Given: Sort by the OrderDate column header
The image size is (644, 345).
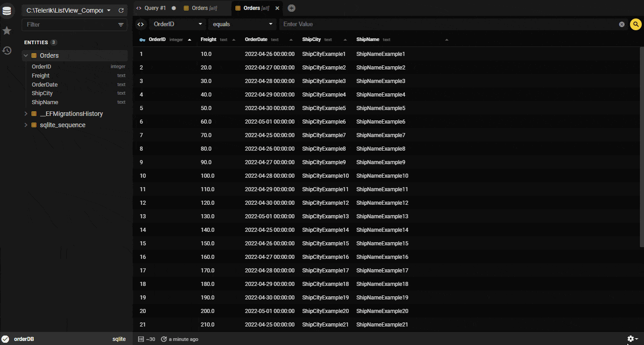Looking at the screenshot, I should pos(256,40).
